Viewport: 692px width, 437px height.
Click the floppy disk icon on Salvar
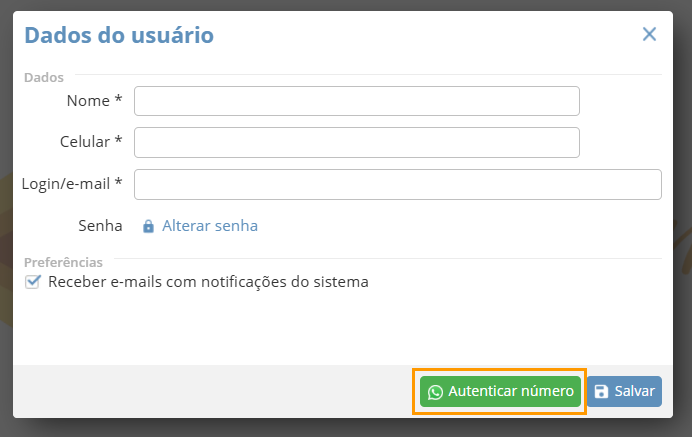(601, 392)
